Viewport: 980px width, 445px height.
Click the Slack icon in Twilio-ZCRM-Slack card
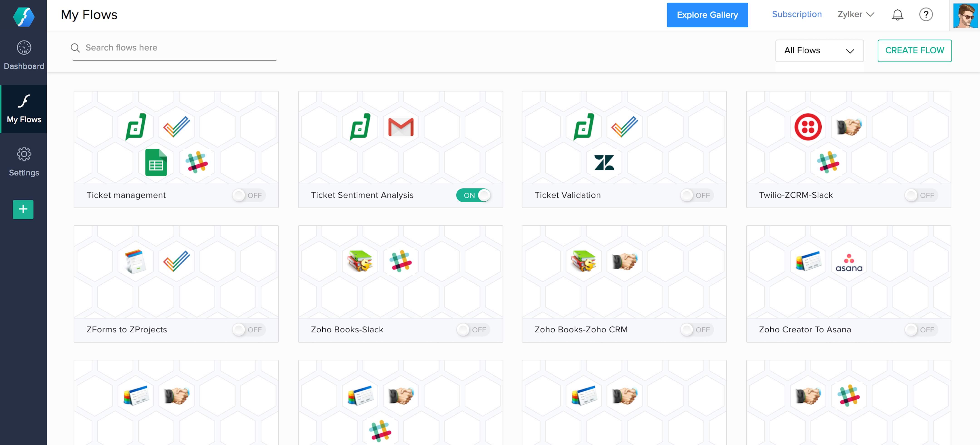(828, 162)
